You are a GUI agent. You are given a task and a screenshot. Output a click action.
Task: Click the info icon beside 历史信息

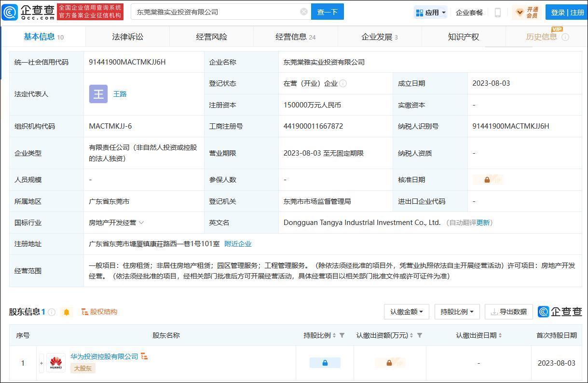(x=565, y=37)
